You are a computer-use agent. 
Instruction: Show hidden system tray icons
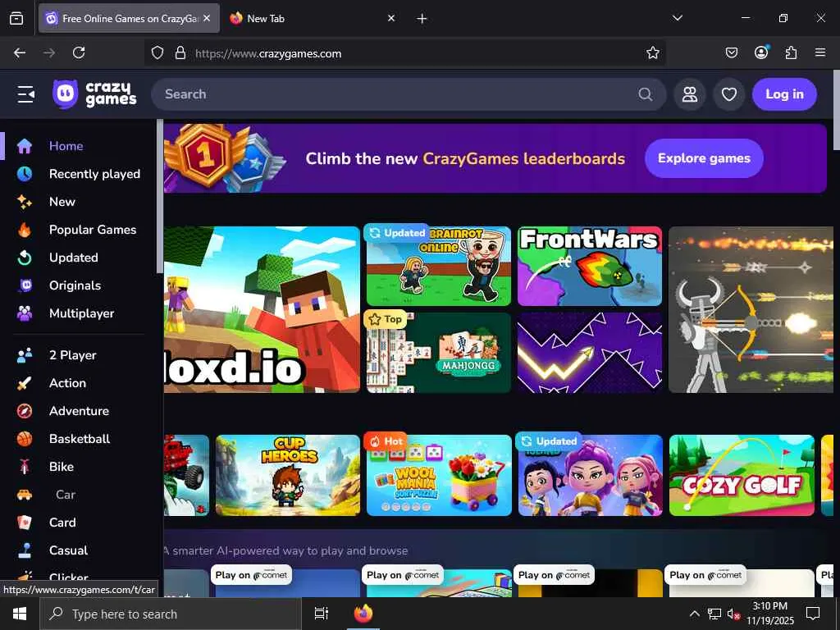coord(694,614)
